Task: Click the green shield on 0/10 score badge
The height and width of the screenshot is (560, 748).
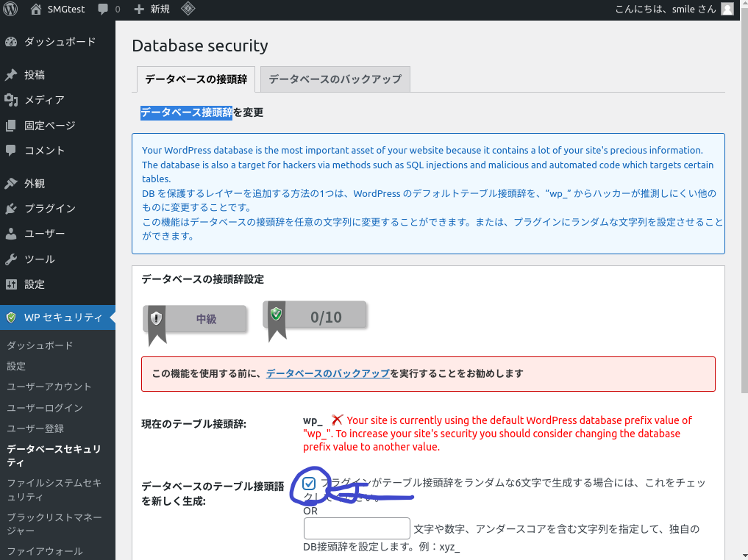Action: pos(277,314)
